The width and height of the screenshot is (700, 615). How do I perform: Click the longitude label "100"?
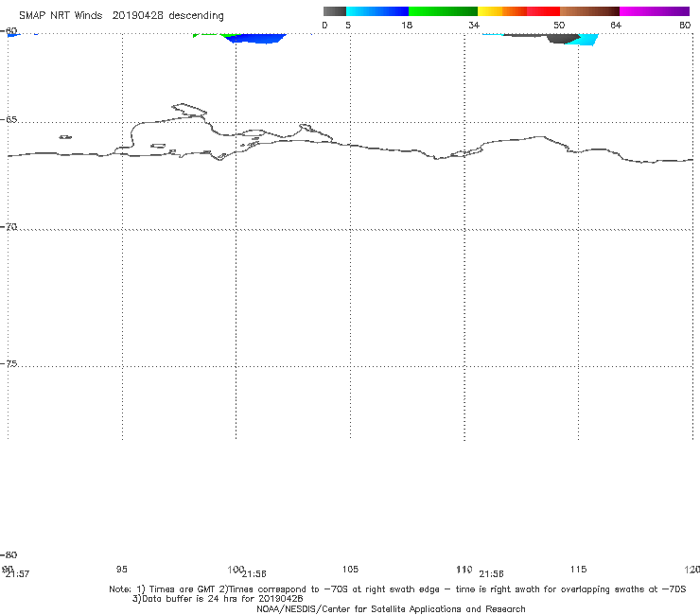coord(236,570)
